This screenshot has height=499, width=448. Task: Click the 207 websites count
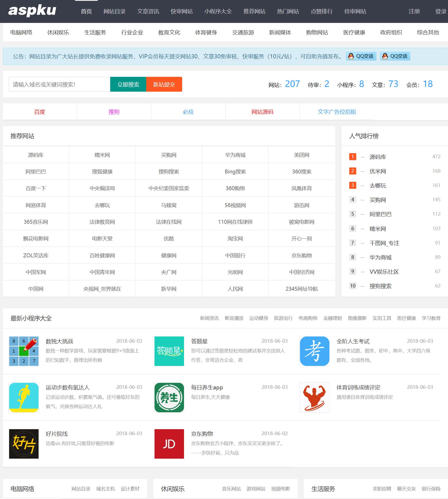click(x=292, y=84)
